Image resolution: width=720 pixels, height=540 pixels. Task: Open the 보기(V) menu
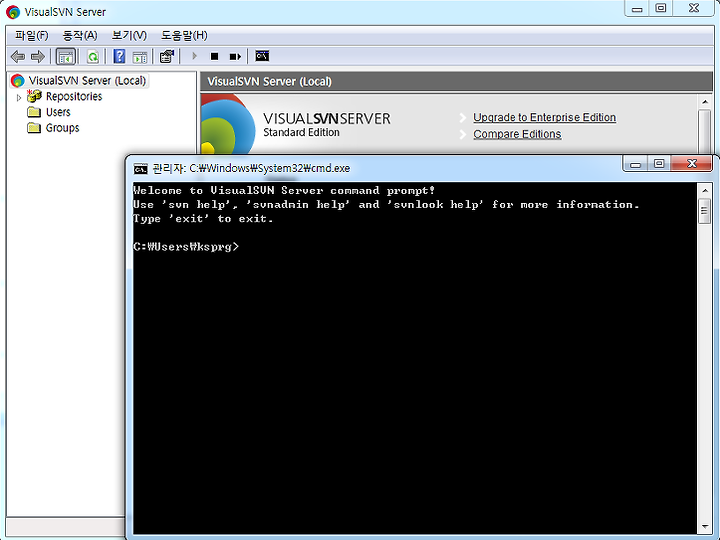(x=129, y=35)
